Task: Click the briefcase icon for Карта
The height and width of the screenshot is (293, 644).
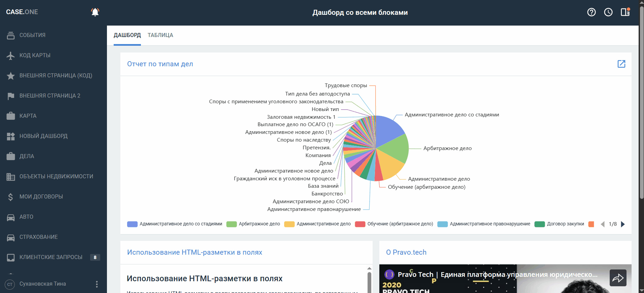Action: tap(11, 116)
